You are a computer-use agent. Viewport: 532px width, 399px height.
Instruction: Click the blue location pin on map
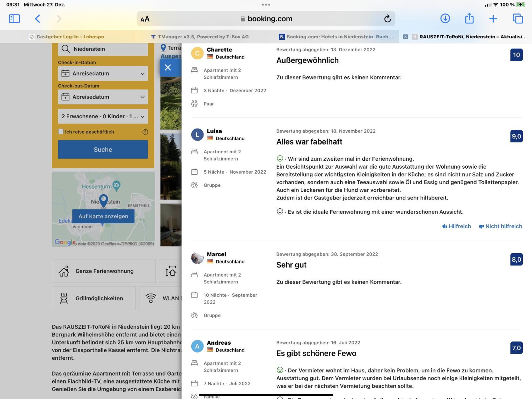point(103,201)
